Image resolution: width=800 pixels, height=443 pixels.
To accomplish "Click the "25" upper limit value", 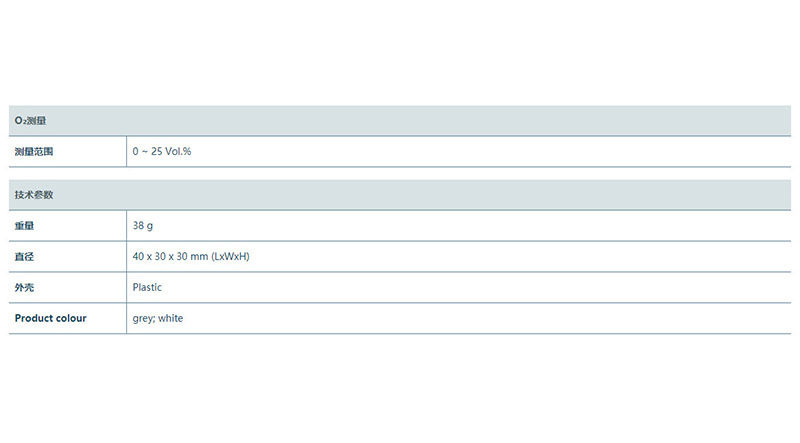I will tap(158, 151).
